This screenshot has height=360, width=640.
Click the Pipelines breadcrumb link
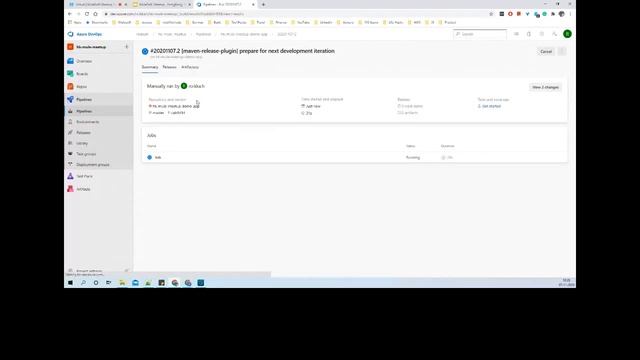tap(203, 34)
